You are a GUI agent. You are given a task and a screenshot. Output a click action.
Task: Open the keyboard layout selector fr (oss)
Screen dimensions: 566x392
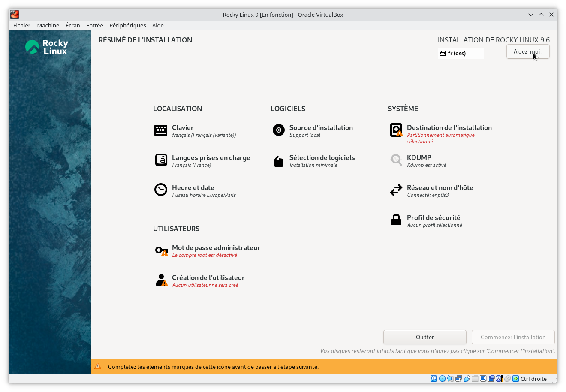click(461, 53)
